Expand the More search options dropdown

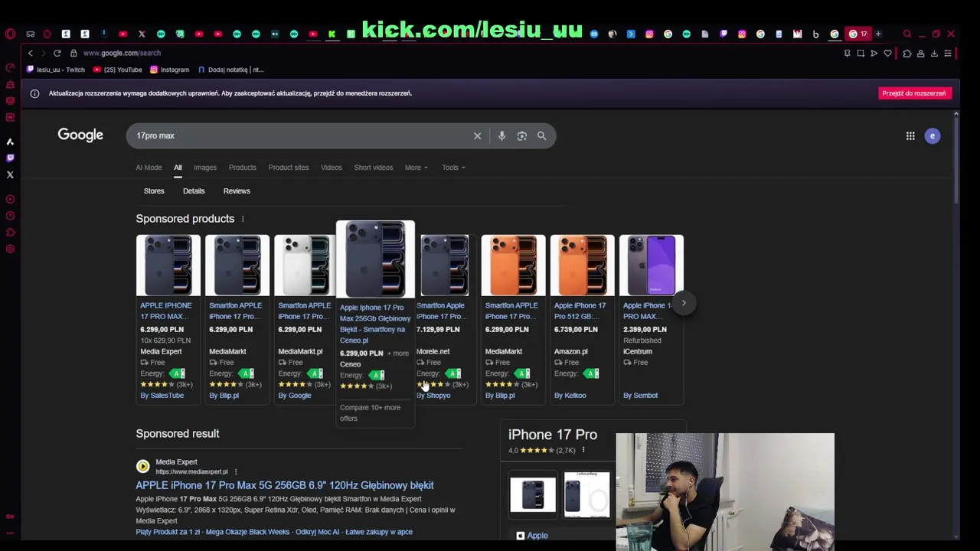click(x=416, y=168)
